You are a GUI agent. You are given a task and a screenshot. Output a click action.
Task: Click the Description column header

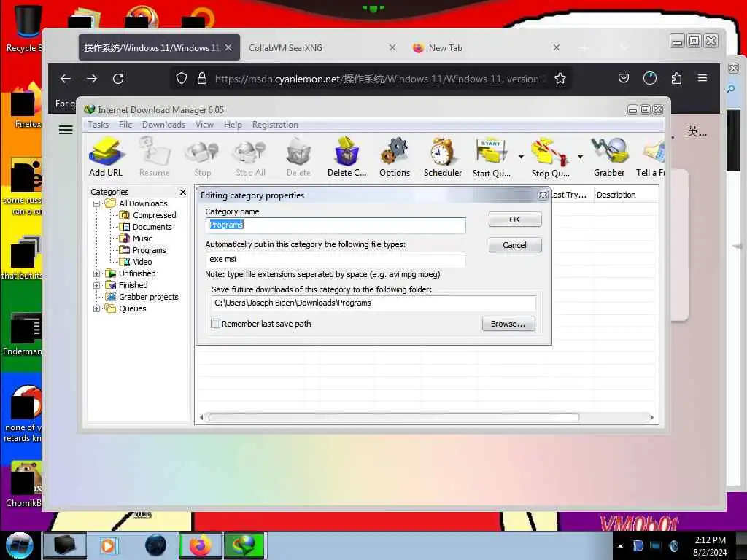coord(627,195)
